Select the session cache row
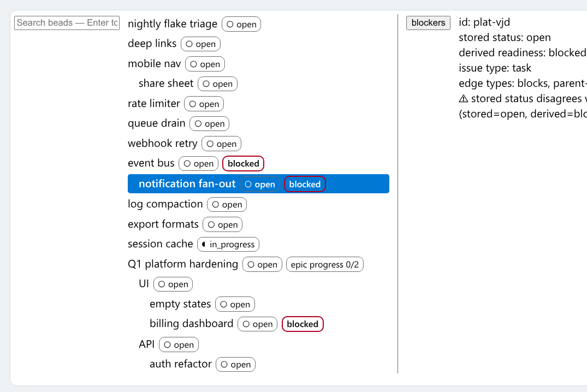This screenshot has width=587, height=392. point(258,245)
